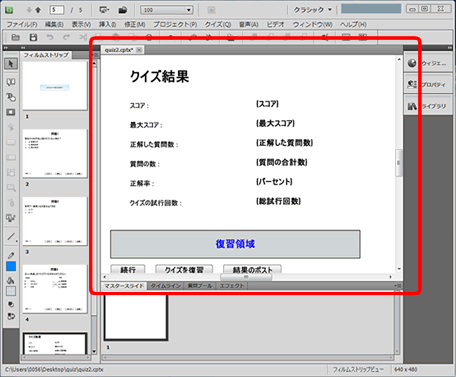Image resolution: width=456 pixels, height=377 pixels.
Task: Pick the Rollover Caption tool
Action: pos(11,97)
